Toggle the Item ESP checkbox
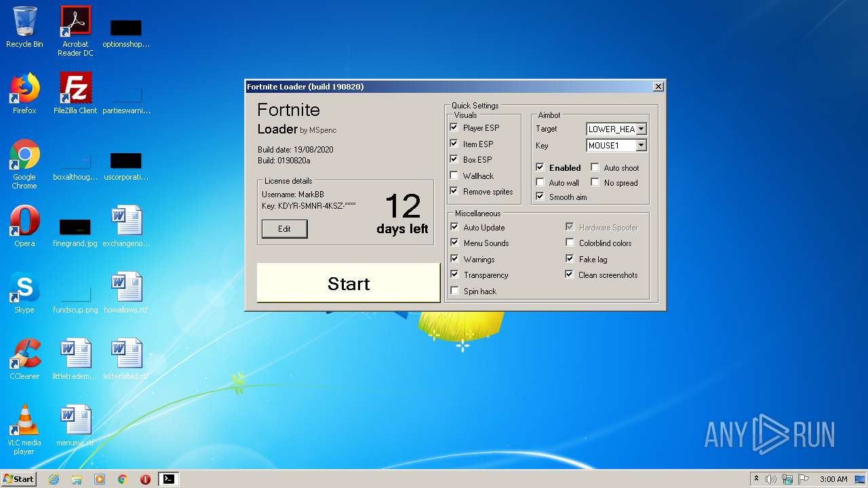868x488 pixels. tap(454, 144)
